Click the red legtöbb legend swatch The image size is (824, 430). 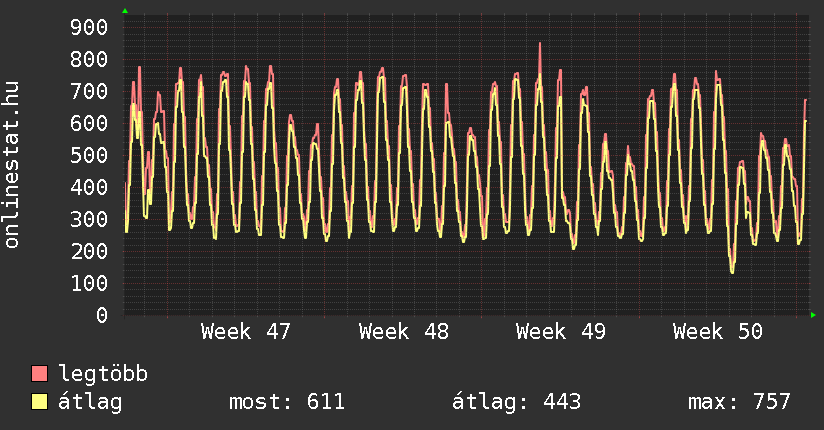40,374
